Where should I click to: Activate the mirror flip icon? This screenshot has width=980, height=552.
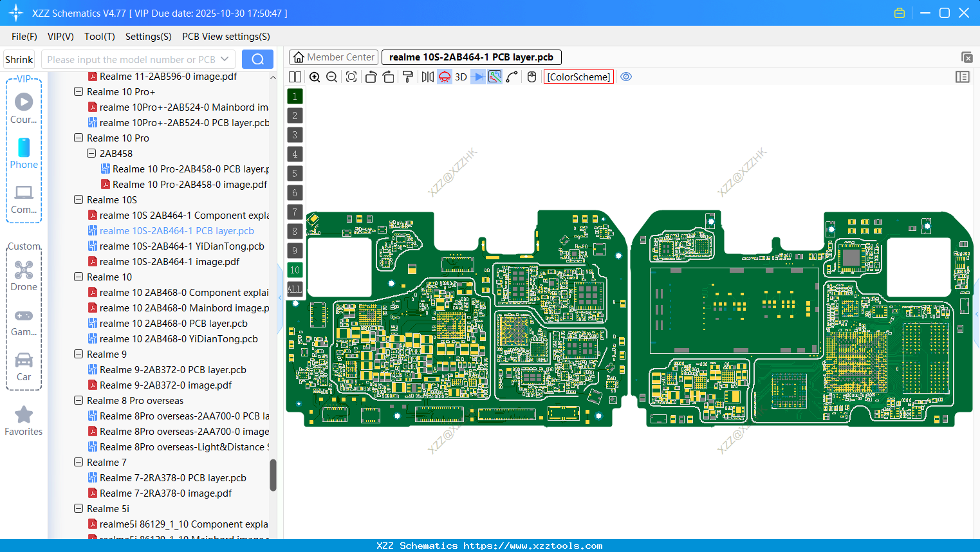(x=427, y=77)
